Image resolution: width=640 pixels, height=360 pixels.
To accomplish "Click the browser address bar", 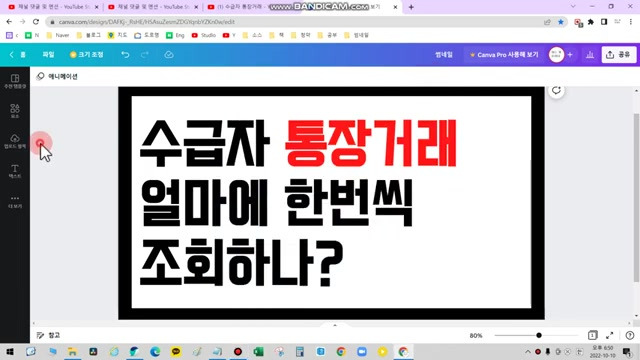I will tap(294, 22).
